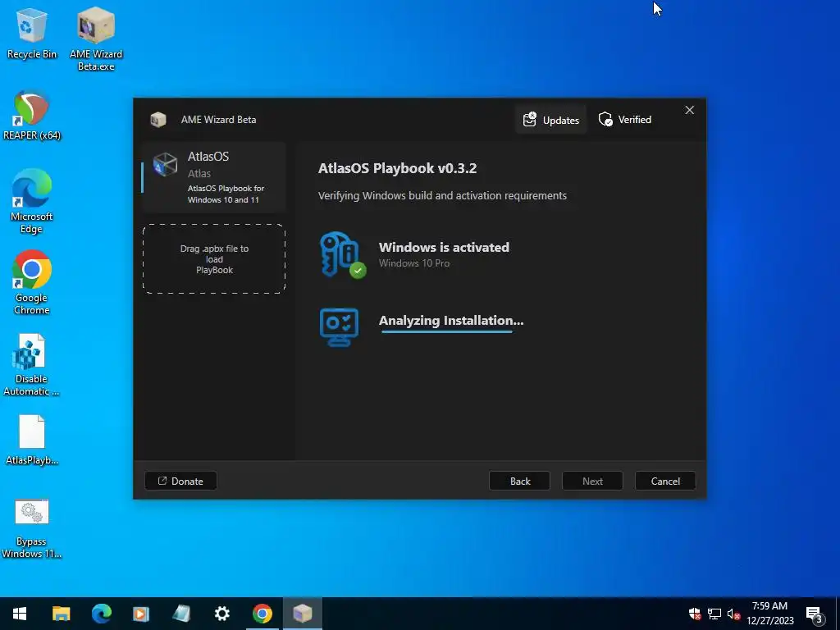Image resolution: width=840 pixels, height=630 pixels.
Task: Click the AME Wizard Beta logo icon
Action: coord(158,120)
